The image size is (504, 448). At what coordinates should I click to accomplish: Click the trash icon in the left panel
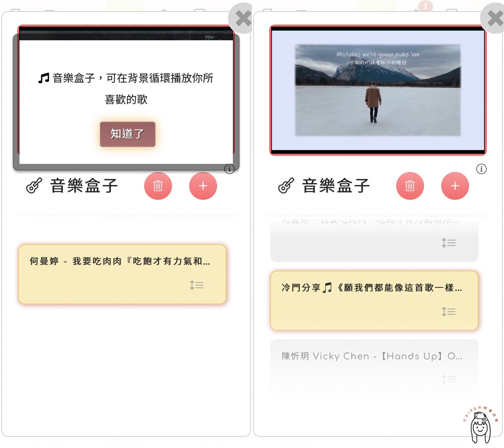tap(158, 186)
